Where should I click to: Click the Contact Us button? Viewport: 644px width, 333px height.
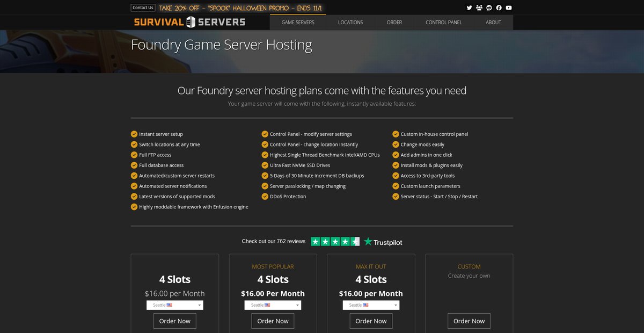(x=143, y=8)
